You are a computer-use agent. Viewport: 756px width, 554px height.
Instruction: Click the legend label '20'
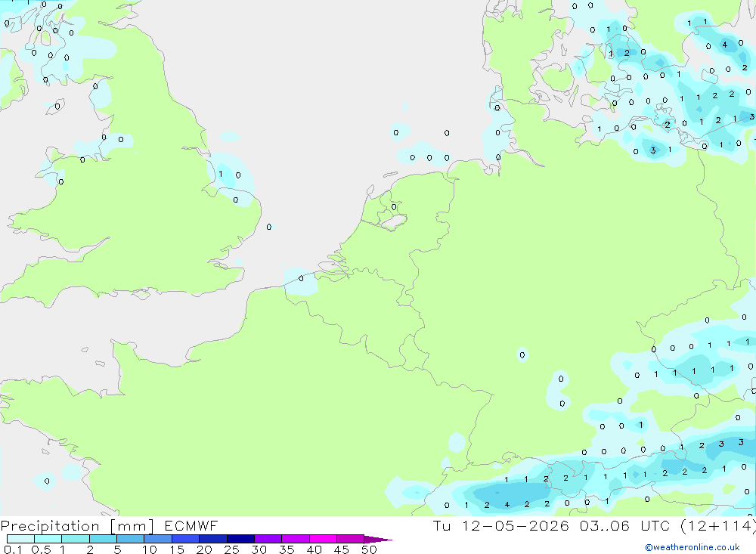coord(204,549)
